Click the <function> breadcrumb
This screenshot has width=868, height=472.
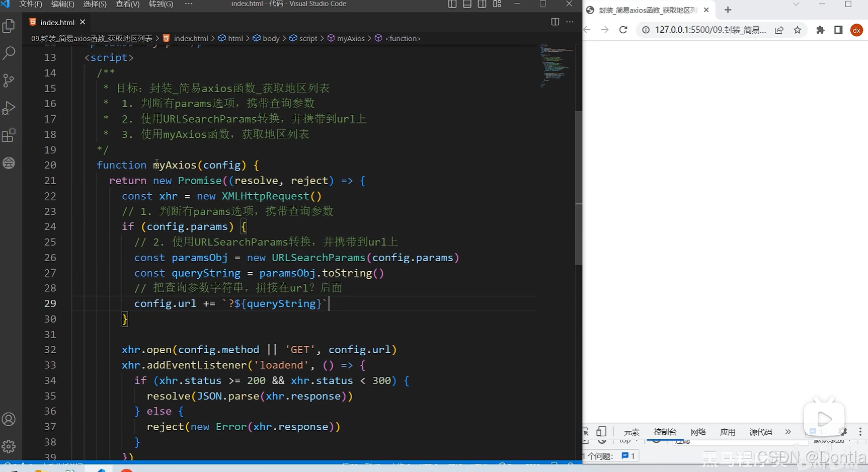coord(398,38)
